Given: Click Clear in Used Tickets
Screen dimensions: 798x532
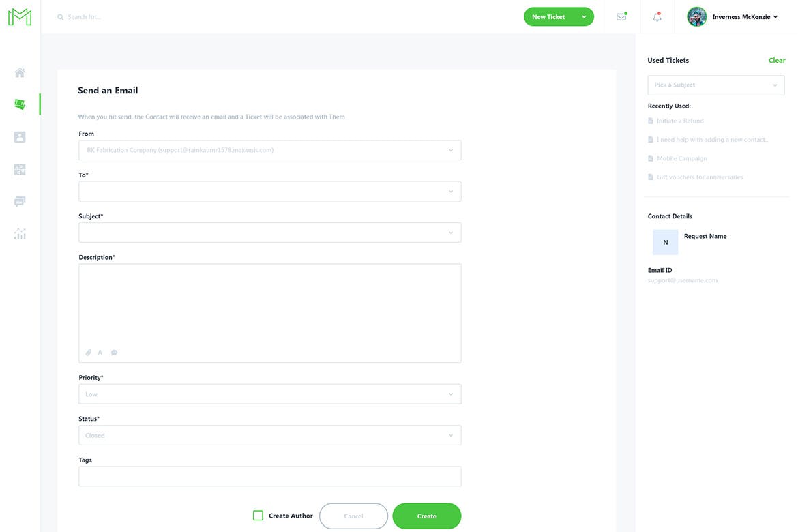Looking at the screenshot, I should click(x=777, y=60).
